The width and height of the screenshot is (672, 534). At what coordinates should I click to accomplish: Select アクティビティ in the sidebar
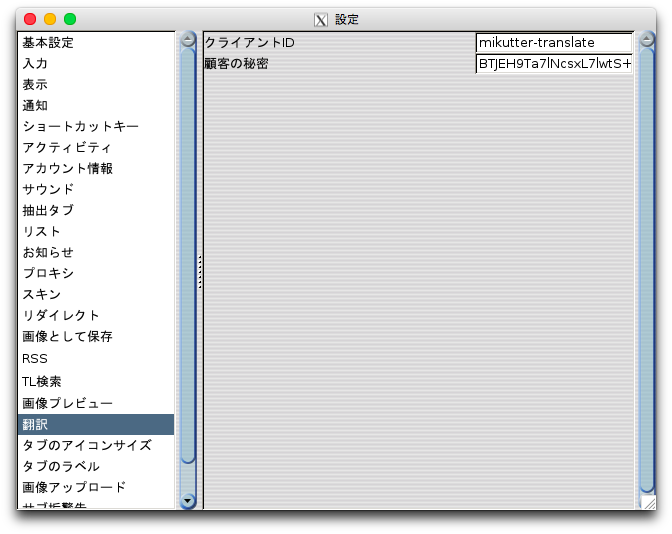(96, 147)
